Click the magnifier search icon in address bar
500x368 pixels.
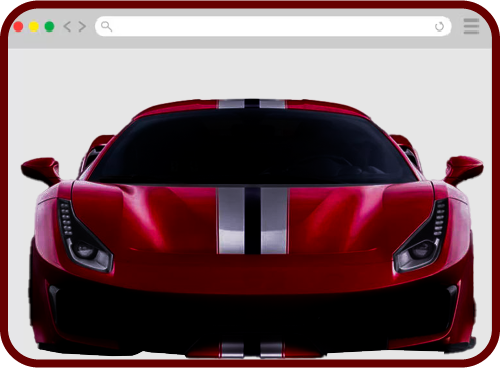(x=106, y=26)
